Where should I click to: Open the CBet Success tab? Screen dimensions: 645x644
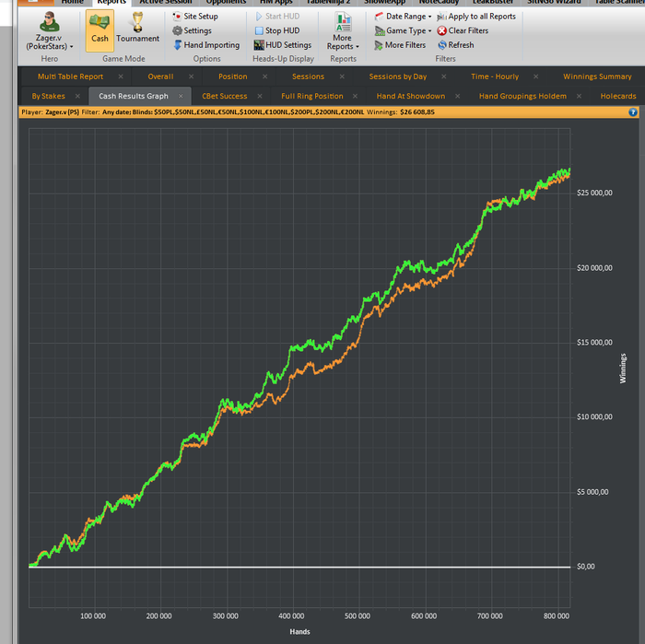pos(225,96)
